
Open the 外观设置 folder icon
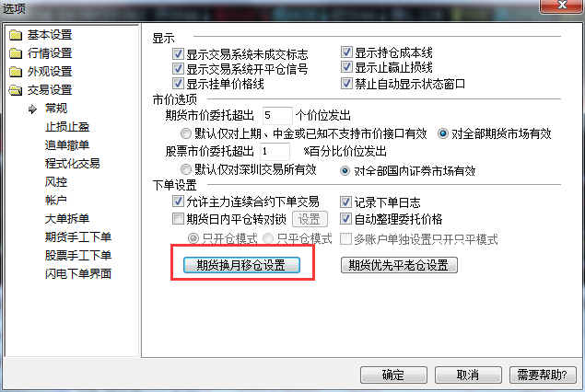click(16, 72)
